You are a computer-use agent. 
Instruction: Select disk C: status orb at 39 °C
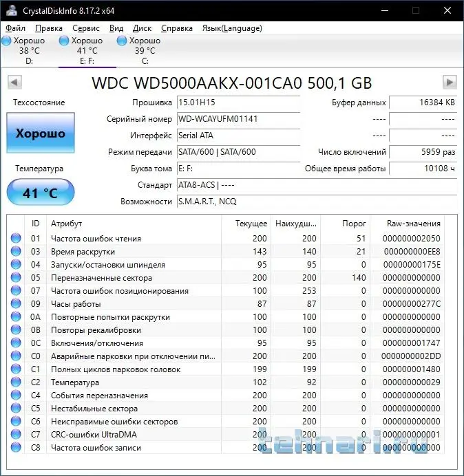tap(122, 41)
